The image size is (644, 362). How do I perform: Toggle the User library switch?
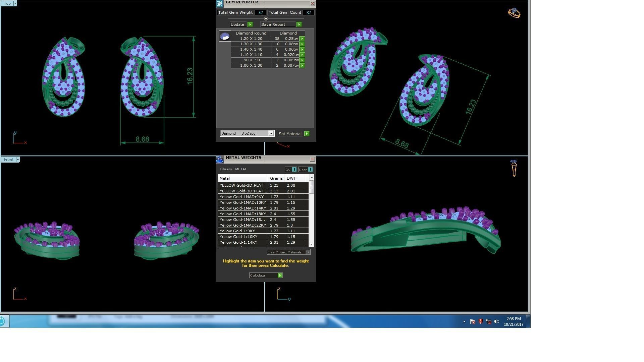pyautogui.click(x=310, y=170)
